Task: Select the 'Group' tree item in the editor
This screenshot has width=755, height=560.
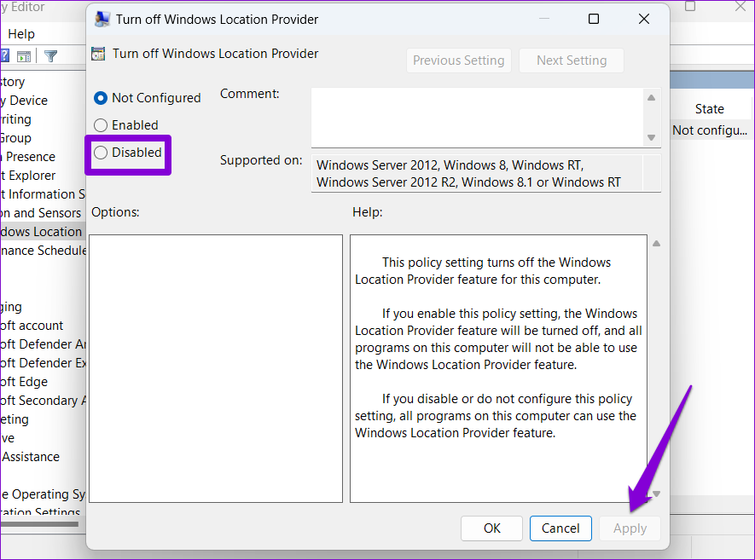Action: tap(16, 138)
